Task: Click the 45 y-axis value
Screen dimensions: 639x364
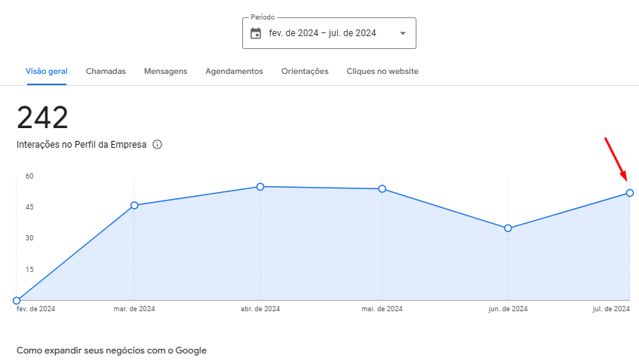Action: coord(29,207)
